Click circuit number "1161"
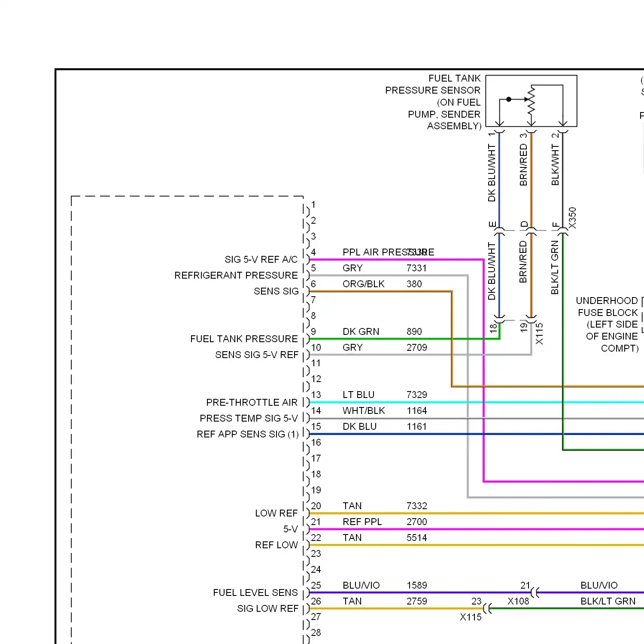The image size is (644, 644). click(417, 426)
